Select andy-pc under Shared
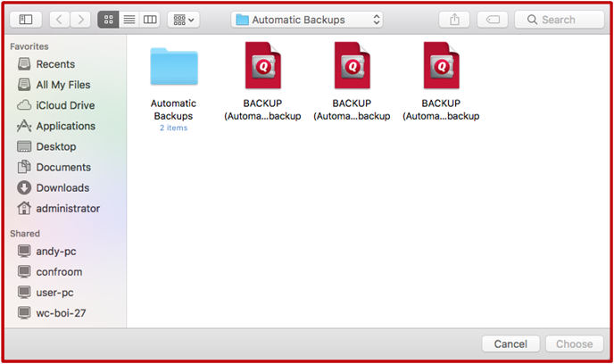This screenshot has height=364, width=614. [57, 251]
